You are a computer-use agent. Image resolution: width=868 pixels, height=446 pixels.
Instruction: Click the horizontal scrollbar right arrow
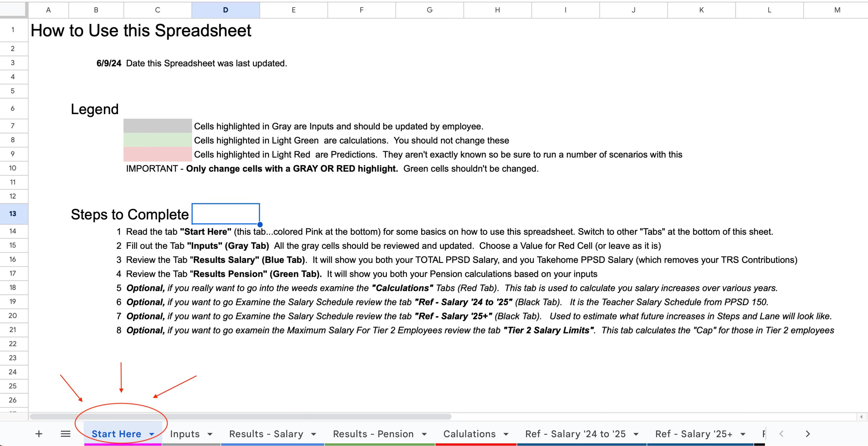coord(861,417)
